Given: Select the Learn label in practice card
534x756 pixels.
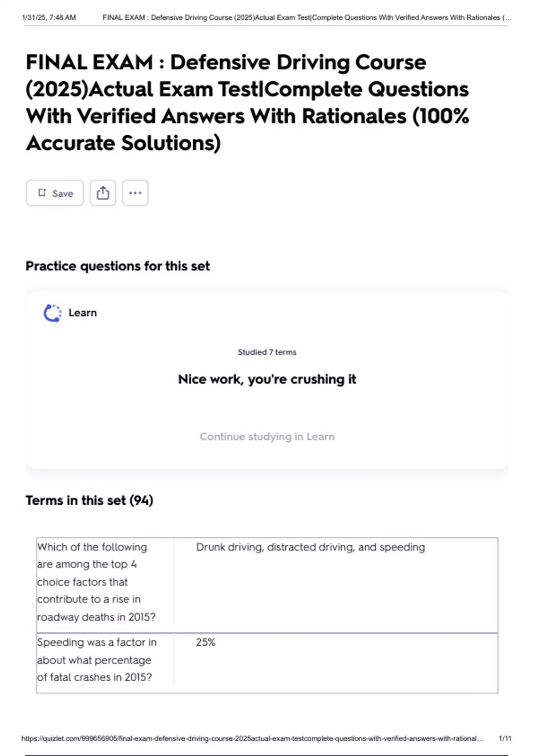Looking at the screenshot, I should pos(82,313).
